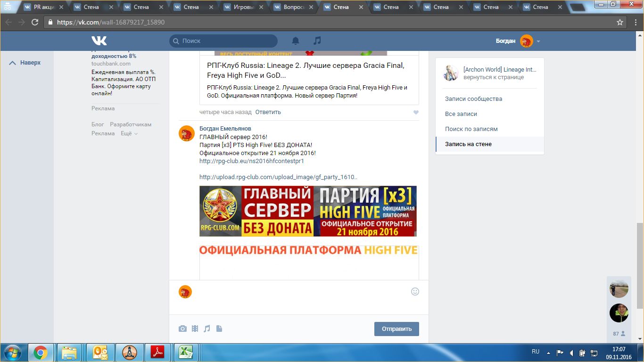Open Богдан Емельянов profile name link
644x362 pixels.
225,129
